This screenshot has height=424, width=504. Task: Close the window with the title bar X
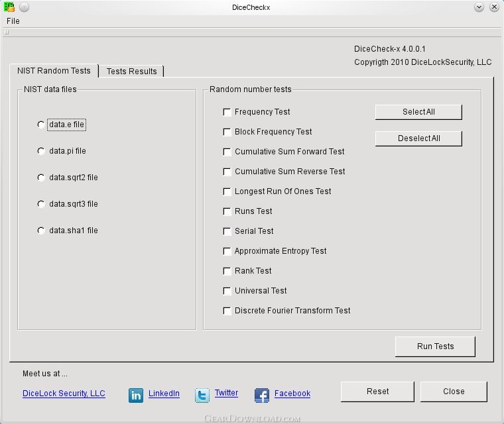tap(494, 7)
